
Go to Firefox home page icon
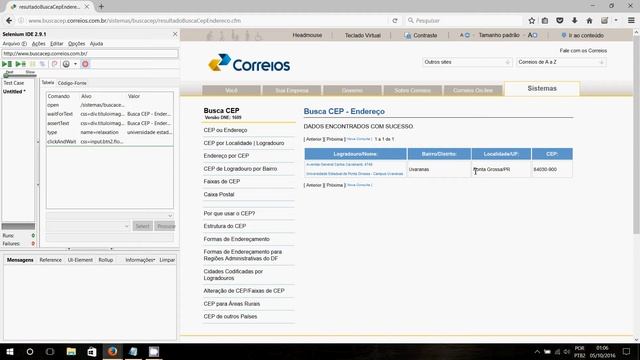589,20
